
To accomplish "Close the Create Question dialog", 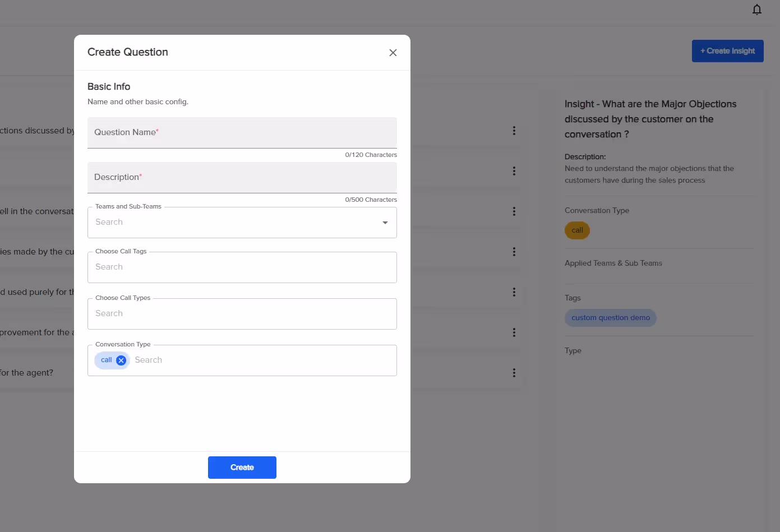I will [x=393, y=53].
